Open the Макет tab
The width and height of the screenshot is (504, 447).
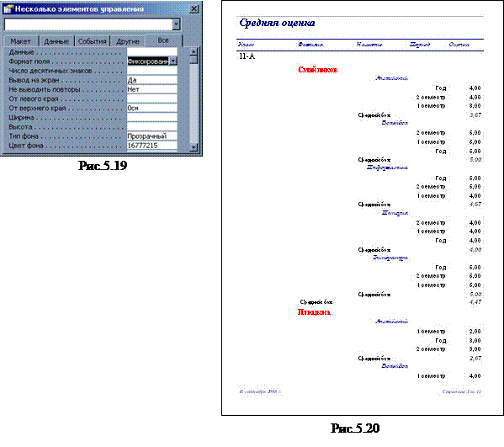coord(20,41)
